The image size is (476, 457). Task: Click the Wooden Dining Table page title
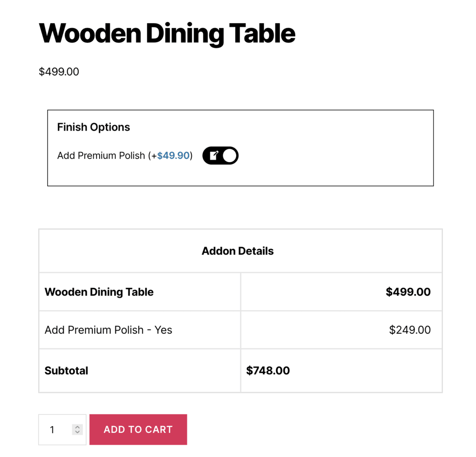[167, 33]
